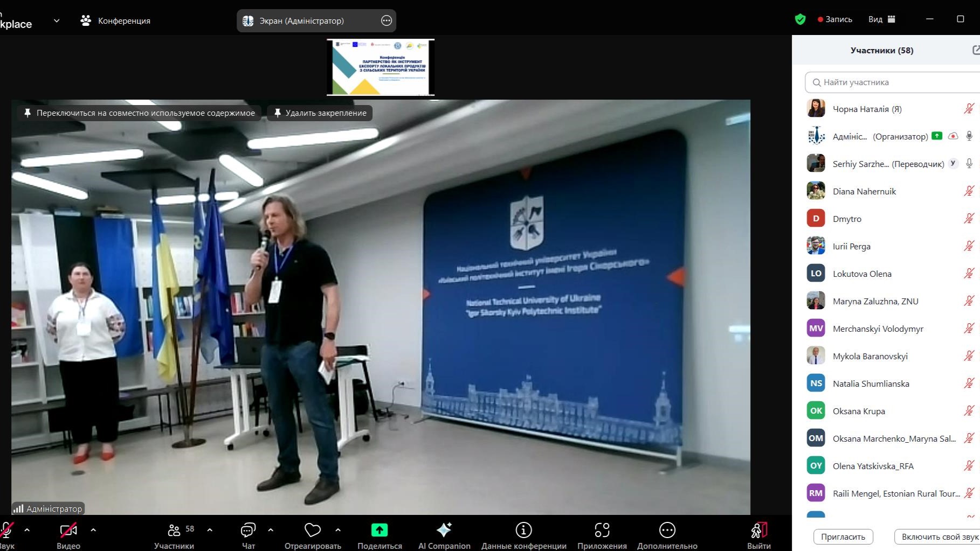The image size is (980, 551).
Task: Pop out the participants panel
Action: [x=976, y=50]
